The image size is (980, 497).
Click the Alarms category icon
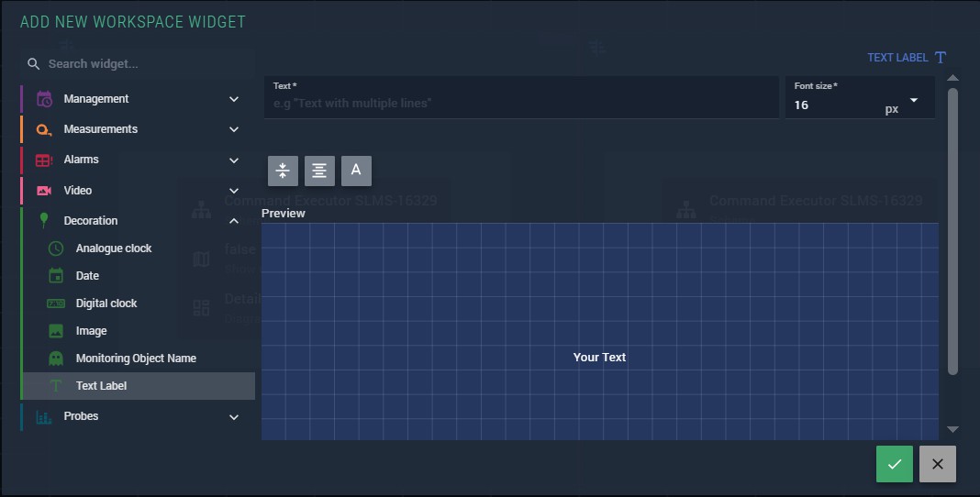[x=44, y=160]
